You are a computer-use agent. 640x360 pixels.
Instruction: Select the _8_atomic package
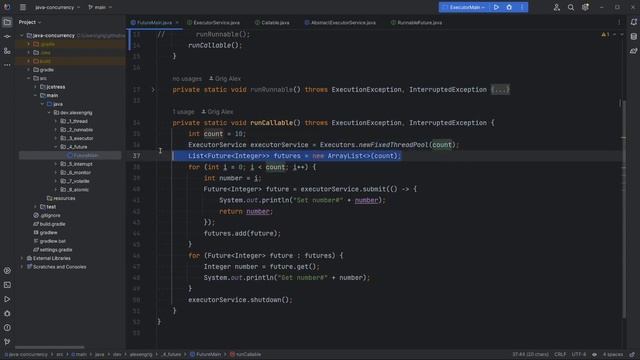point(75,190)
